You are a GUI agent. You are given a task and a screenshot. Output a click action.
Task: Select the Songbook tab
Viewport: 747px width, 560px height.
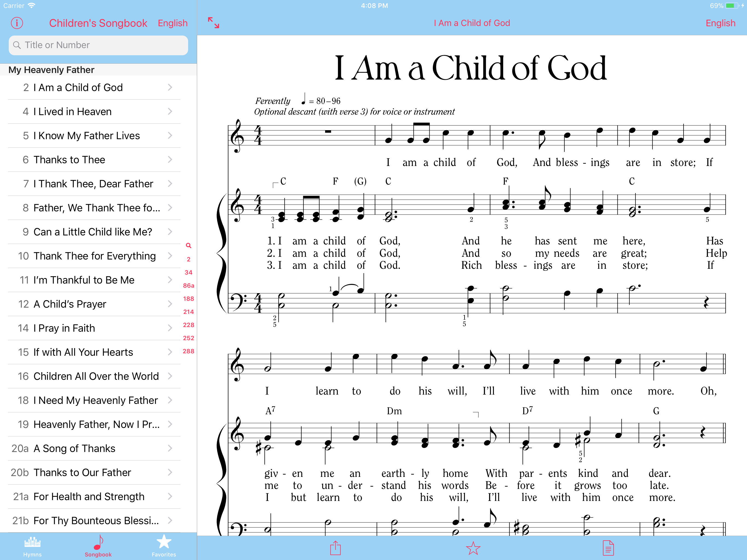(98, 546)
